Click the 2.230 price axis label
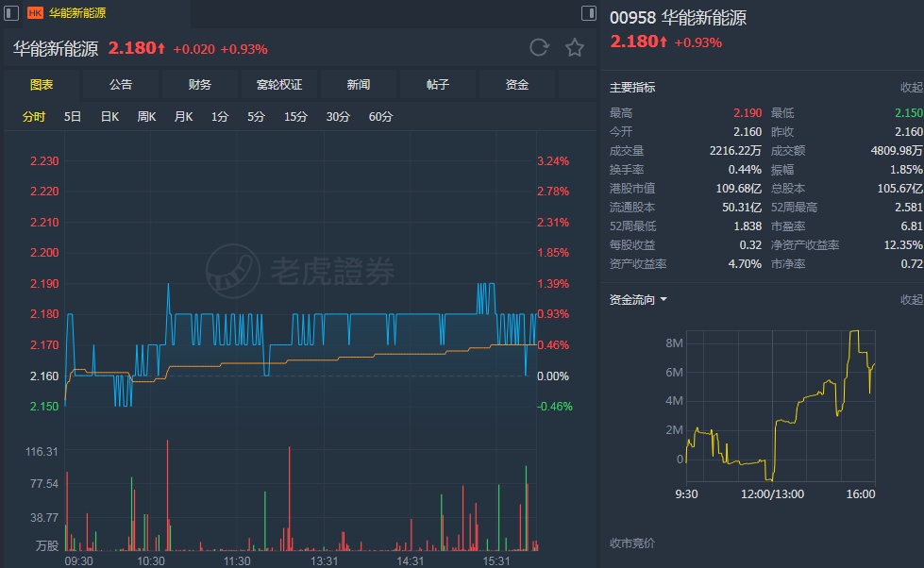Viewport: 924px width, 568px height. click(x=44, y=160)
